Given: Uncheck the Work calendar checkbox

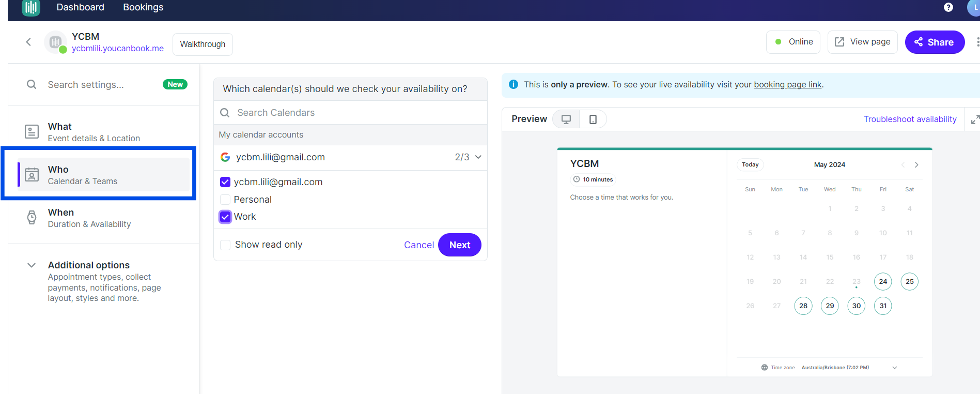Looking at the screenshot, I should [225, 217].
